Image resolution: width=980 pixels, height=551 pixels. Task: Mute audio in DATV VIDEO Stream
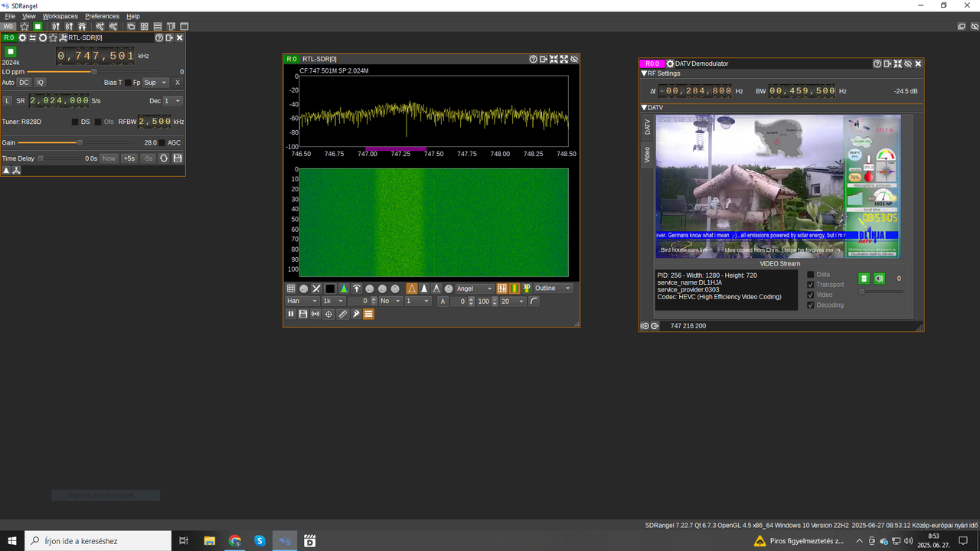pyautogui.click(x=879, y=279)
